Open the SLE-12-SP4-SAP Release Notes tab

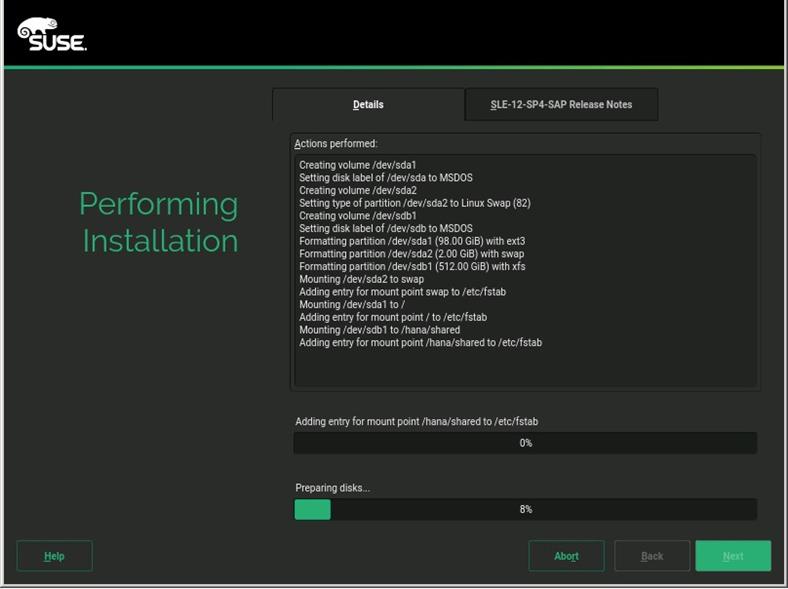pyautogui.click(x=561, y=105)
